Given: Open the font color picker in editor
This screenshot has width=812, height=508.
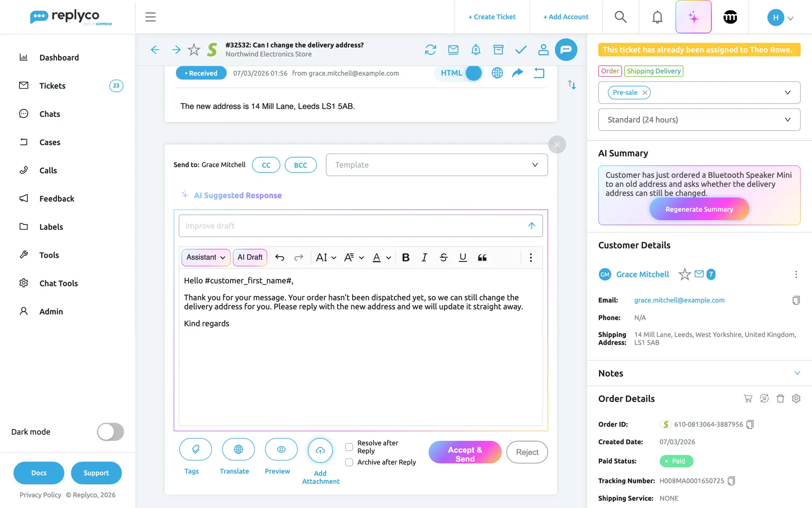Looking at the screenshot, I should click(x=381, y=257).
